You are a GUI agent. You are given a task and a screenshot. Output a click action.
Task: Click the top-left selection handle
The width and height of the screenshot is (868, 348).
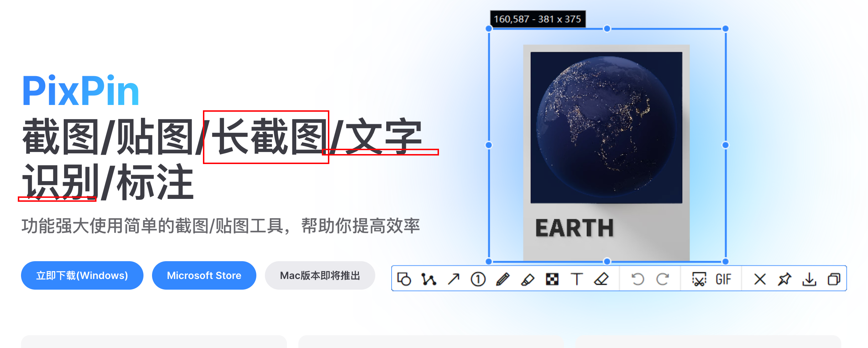point(489,29)
